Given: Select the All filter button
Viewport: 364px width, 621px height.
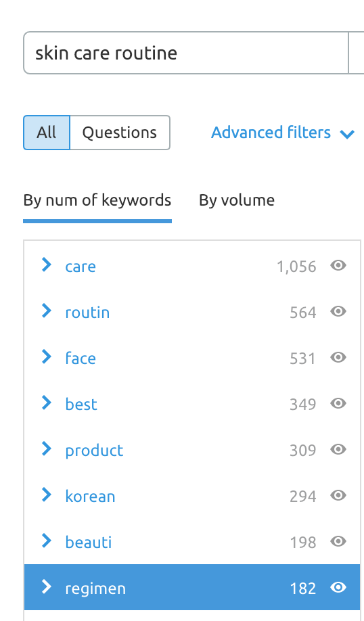Looking at the screenshot, I should tap(47, 133).
